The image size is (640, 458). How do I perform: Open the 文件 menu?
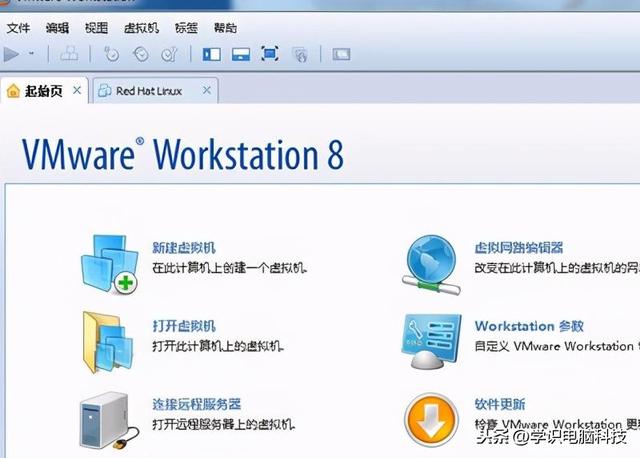click(18, 28)
